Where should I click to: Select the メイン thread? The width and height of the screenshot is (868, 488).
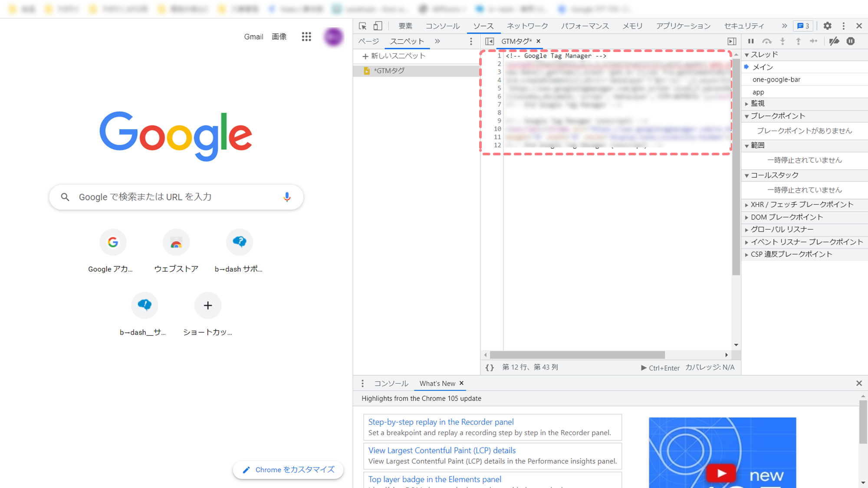pos(805,67)
